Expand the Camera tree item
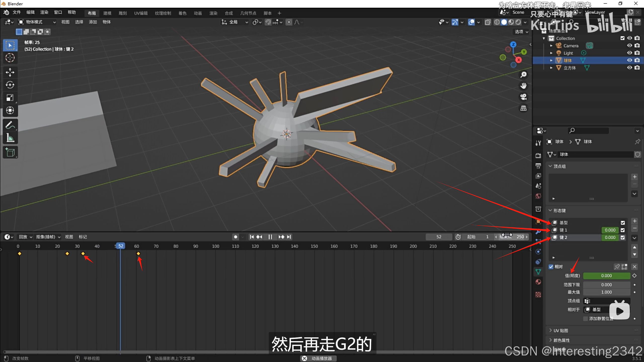 pyautogui.click(x=551, y=46)
